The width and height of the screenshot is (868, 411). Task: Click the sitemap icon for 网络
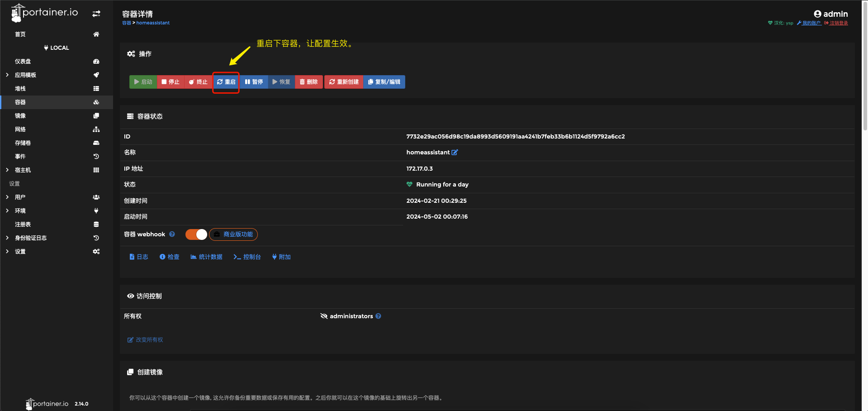point(96,129)
